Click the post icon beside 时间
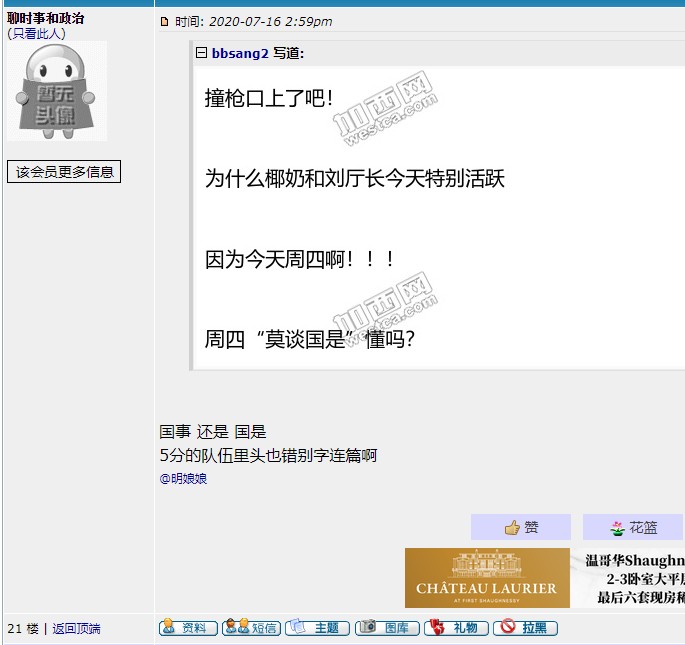 click(x=165, y=22)
